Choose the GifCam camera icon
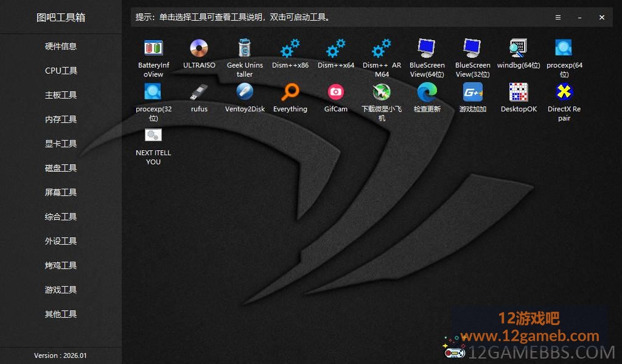Image resolution: width=622 pixels, height=364 pixels. click(335, 92)
